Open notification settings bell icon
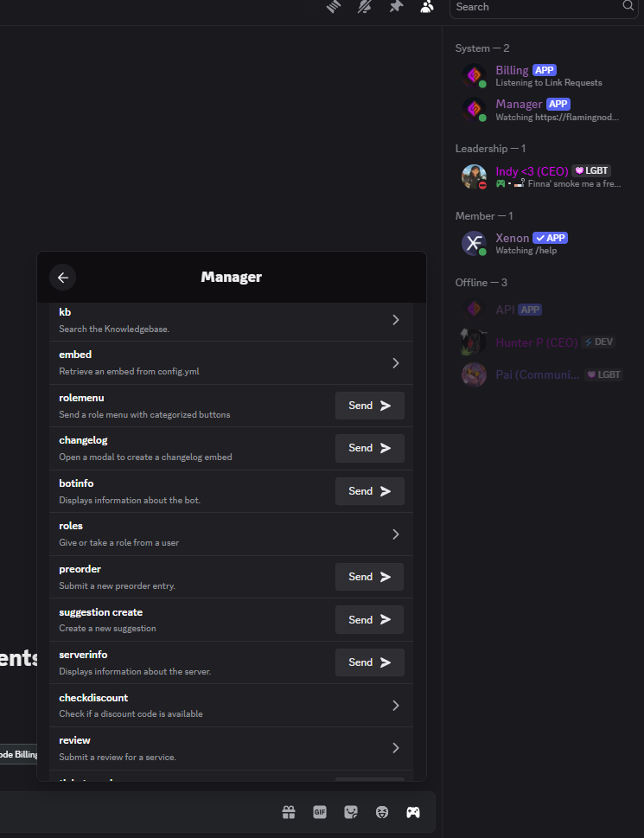 [x=365, y=6]
